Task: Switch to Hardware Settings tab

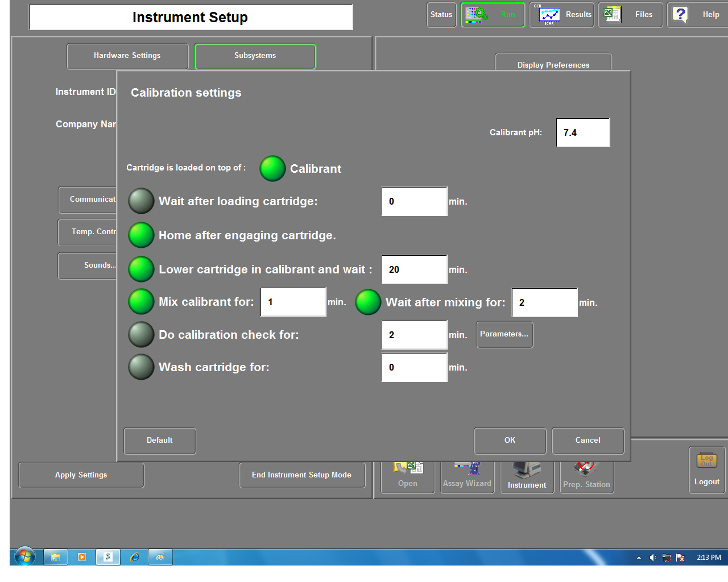Action: pos(127,56)
